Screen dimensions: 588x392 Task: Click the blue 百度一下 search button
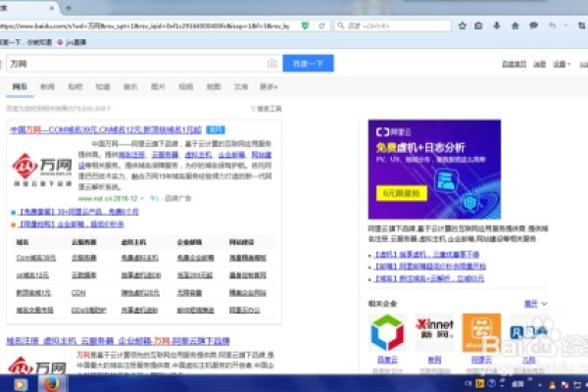coord(309,64)
